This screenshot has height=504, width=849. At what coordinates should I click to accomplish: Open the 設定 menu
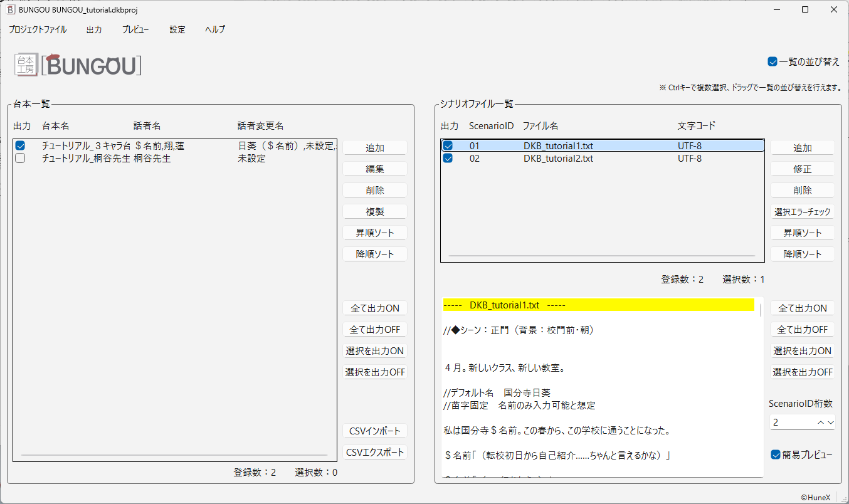177,29
